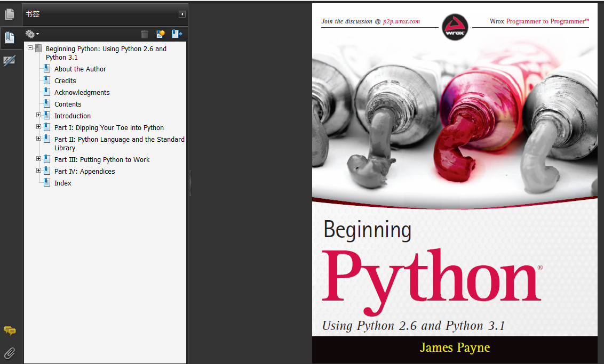Go to the Index bookmark
This screenshot has width=604, height=364.
click(x=63, y=183)
